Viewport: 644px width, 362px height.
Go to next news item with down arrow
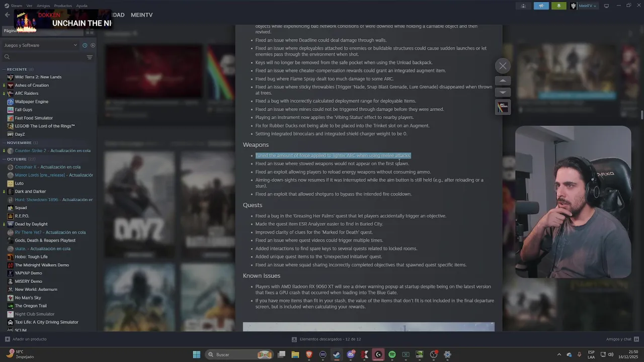click(x=503, y=93)
